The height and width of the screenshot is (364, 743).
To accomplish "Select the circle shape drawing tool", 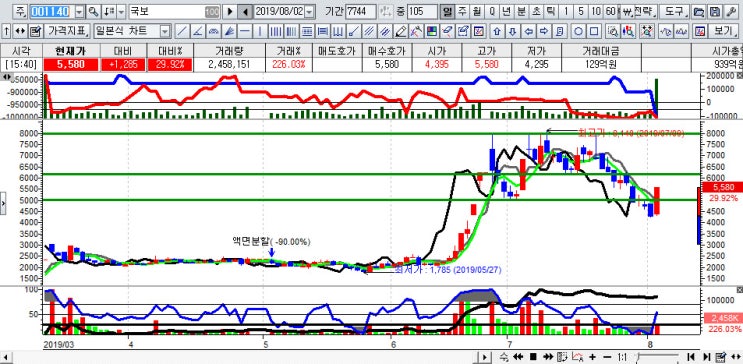I will [x=579, y=32].
